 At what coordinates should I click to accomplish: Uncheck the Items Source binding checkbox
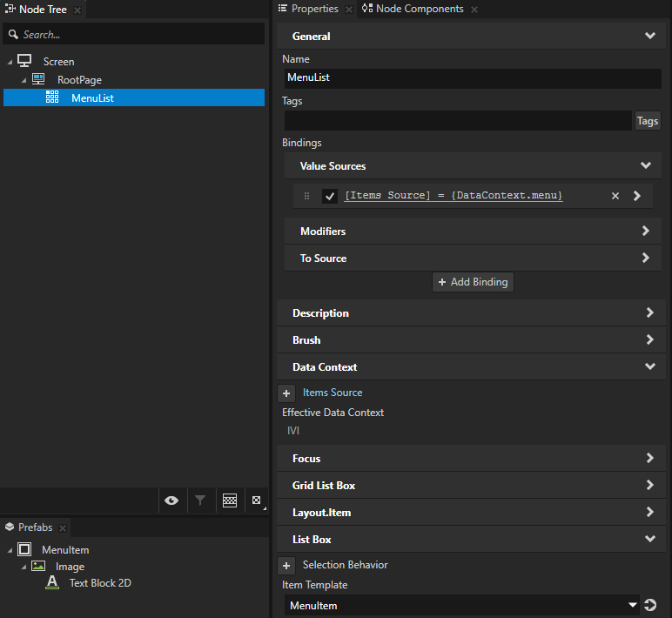(330, 196)
